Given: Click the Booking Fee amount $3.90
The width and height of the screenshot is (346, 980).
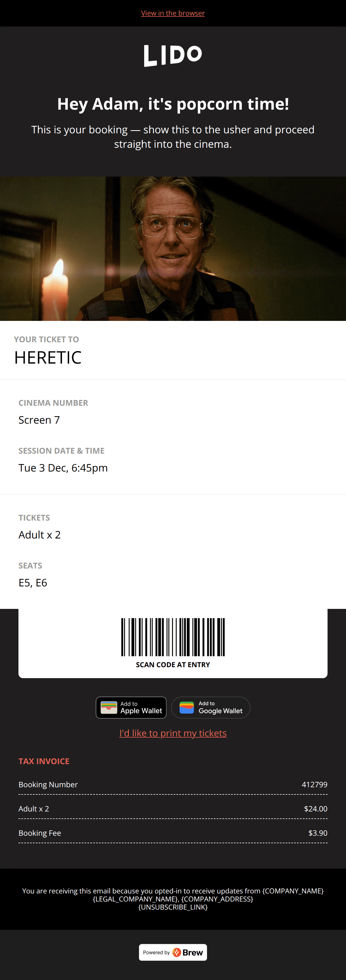Looking at the screenshot, I should (317, 833).
